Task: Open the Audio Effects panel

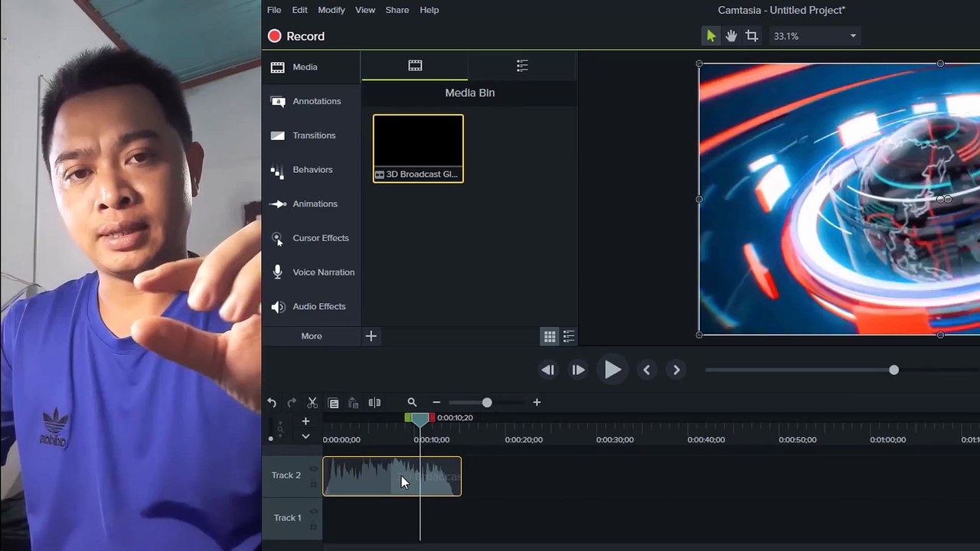Action: (311, 307)
